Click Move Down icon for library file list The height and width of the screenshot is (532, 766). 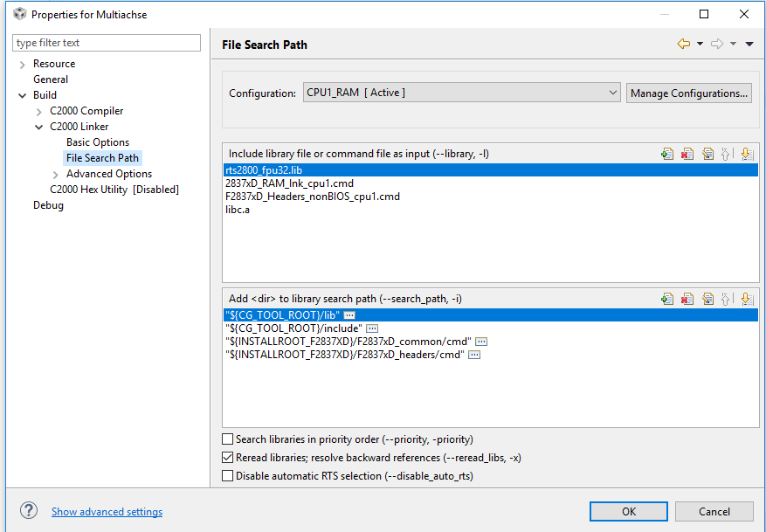pos(747,155)
